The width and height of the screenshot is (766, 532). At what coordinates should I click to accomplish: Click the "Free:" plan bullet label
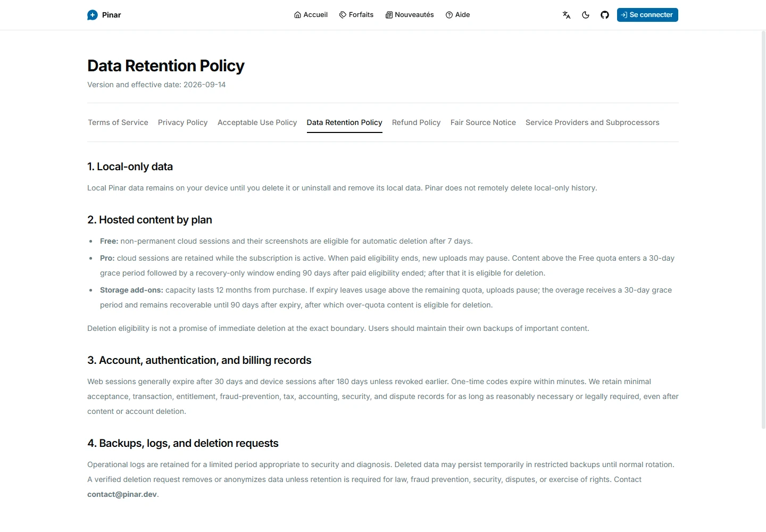tap(109, 241)
